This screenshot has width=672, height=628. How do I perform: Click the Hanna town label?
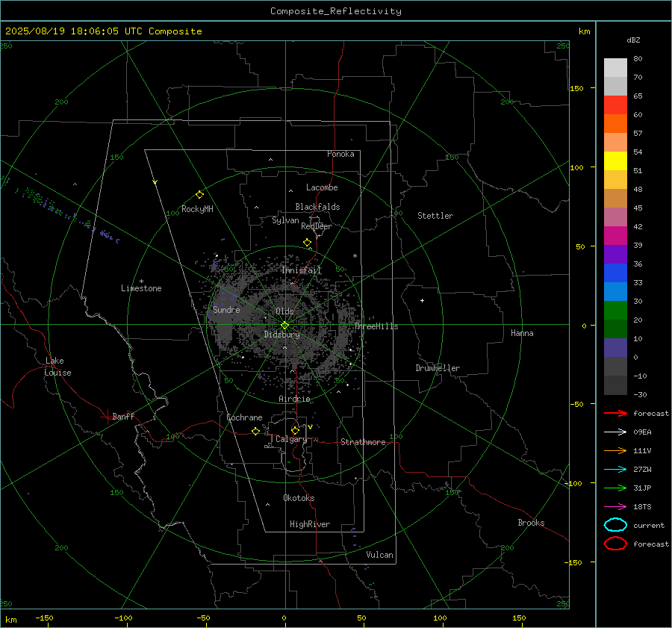(x=522, y=333)
